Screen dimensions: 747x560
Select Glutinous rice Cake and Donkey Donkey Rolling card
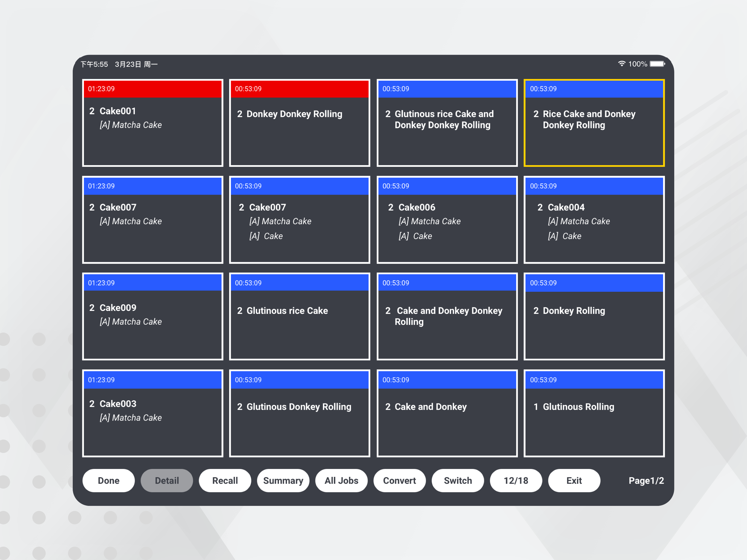(447, 123)
